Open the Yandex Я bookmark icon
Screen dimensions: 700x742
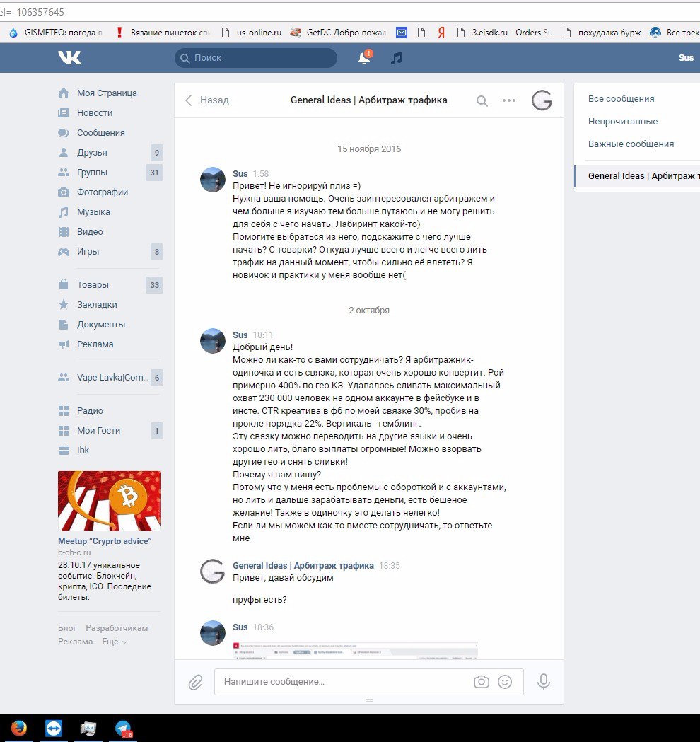tap(441, 32)
